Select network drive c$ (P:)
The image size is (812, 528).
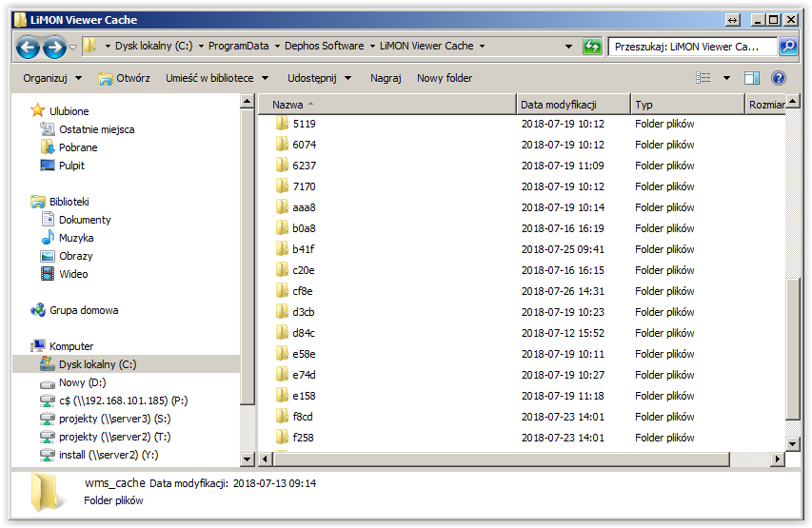(123, 401)
